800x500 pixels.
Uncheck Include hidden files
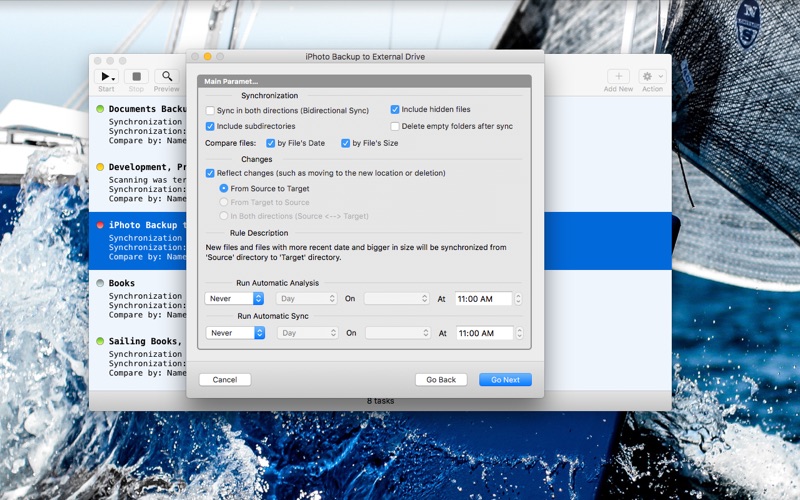(394, 109)
